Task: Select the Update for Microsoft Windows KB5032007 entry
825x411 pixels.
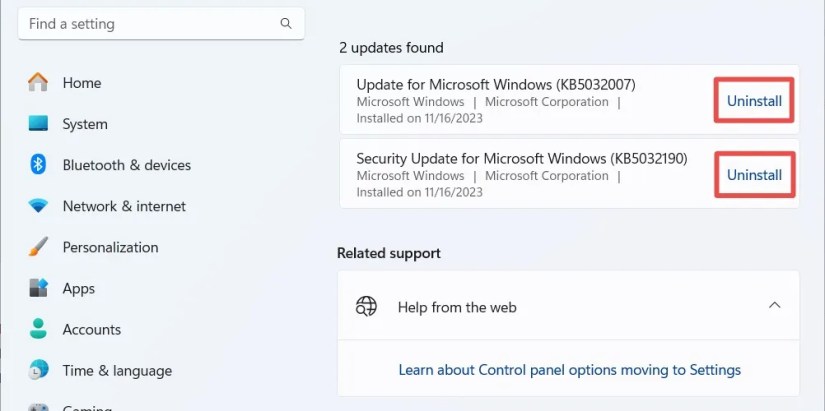Action: coord(495,84)
